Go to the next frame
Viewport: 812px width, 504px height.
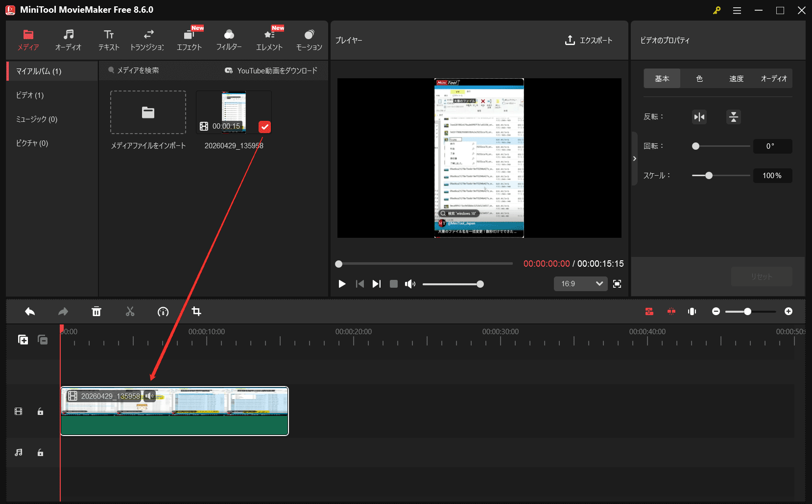(376, 284)
